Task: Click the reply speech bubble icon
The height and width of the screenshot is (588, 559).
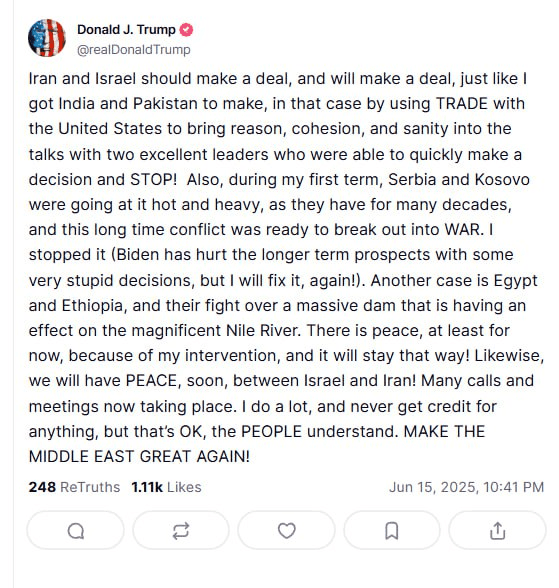Action: [x=75, y=530]
